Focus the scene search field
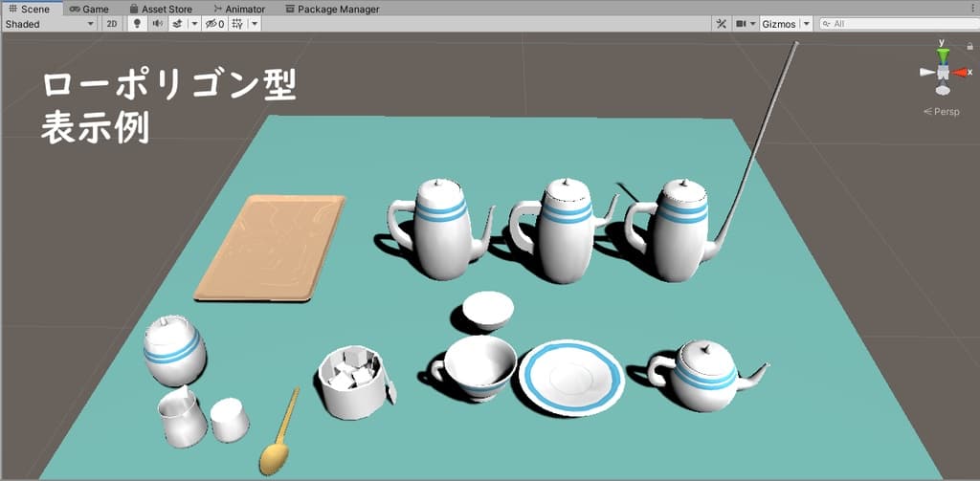The width and height of the screenshot is (980, 481). (899, 24)
